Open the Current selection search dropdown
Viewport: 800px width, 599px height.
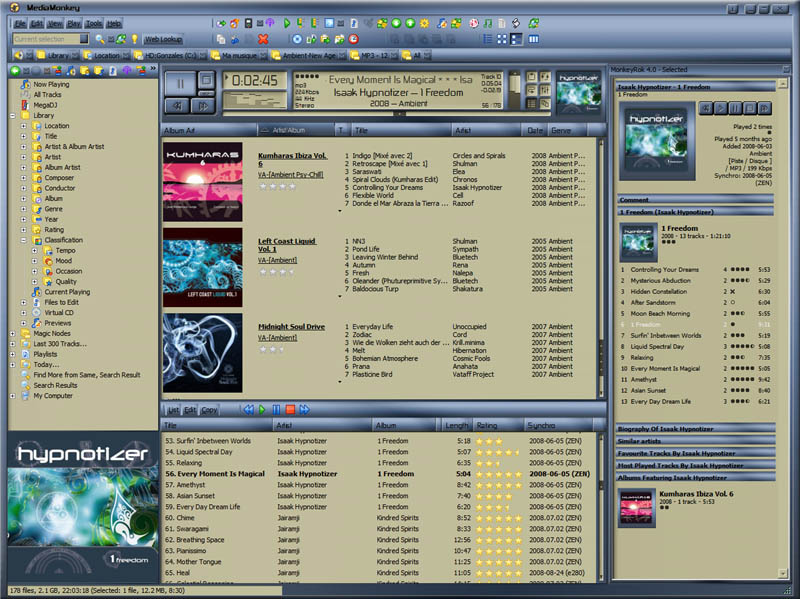coord(84,39)
